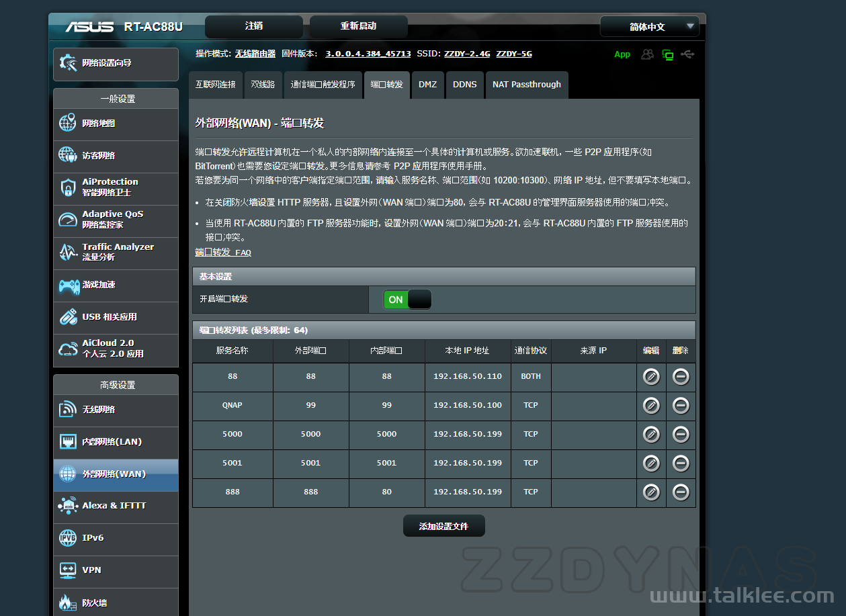Click the 内部端口 column header
Viewport: 846px width, 616px height.
387,351
